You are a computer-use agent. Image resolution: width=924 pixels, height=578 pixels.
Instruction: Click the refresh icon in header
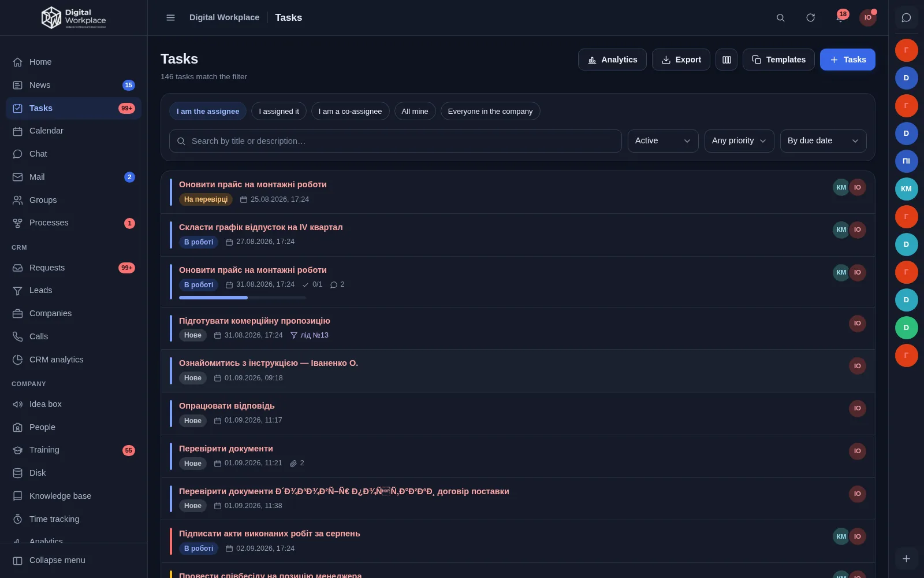click(810, 17)
